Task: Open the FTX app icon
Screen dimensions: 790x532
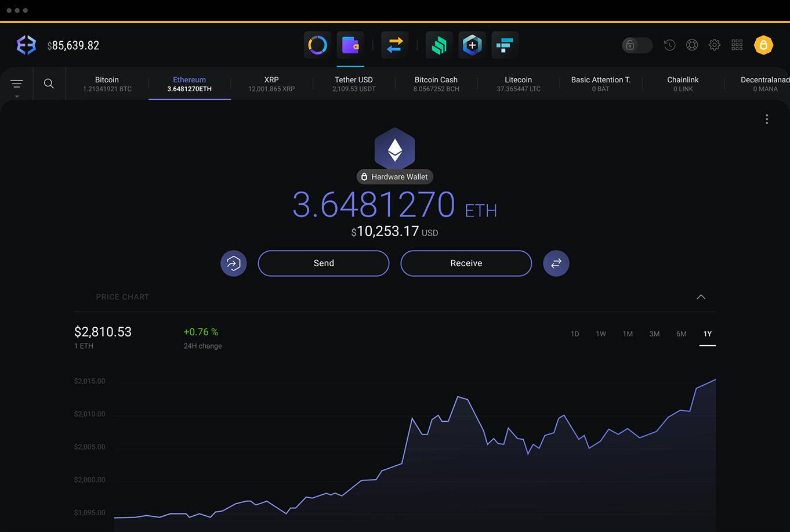Action: click(x=505, y=45)
